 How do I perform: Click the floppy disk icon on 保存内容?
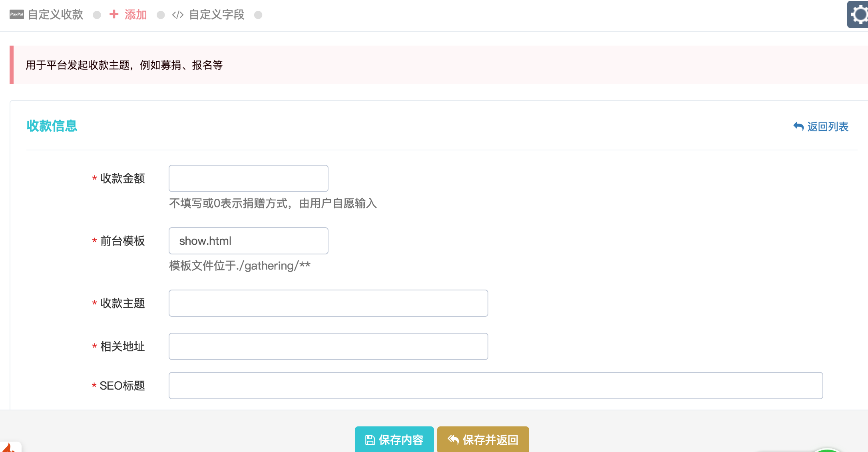pyautogui.click(x=370, y=440)
